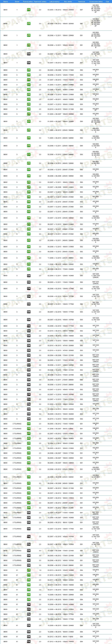Click diesel icon for 3 Touring 210kW / 286KM
The image size is (112, 644).
tap(29, 565)
